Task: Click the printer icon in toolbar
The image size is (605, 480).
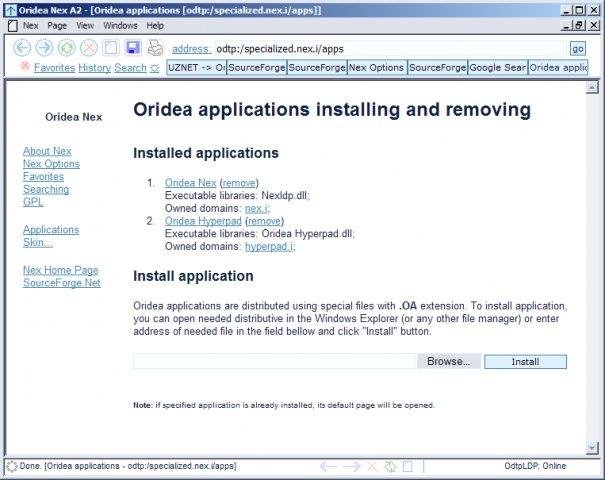Action: click(156, 48)
